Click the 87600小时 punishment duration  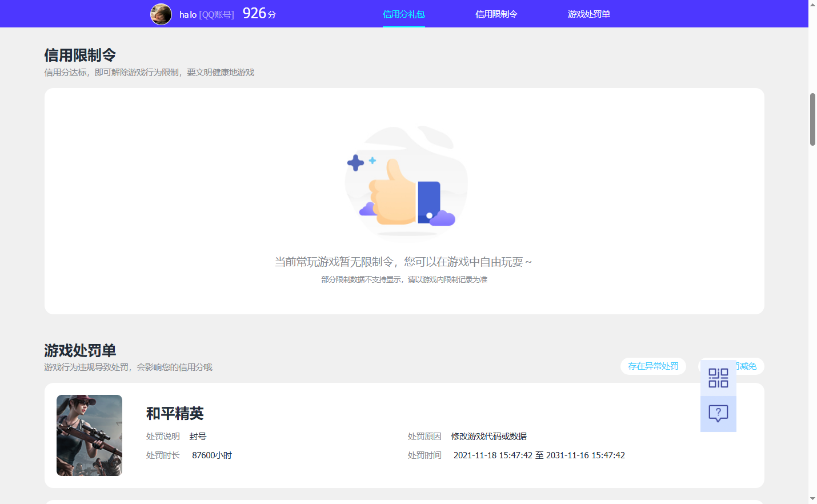[x=212, y=455]
